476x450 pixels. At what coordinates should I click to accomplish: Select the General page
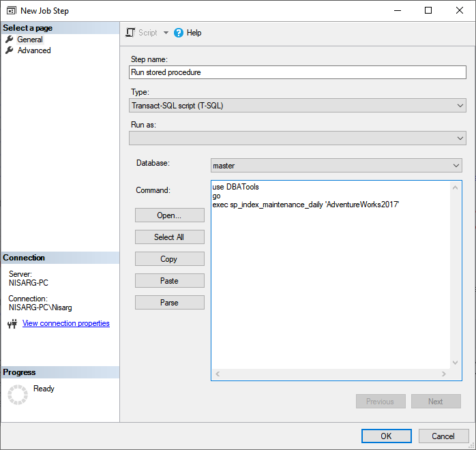tap(30, 40)
